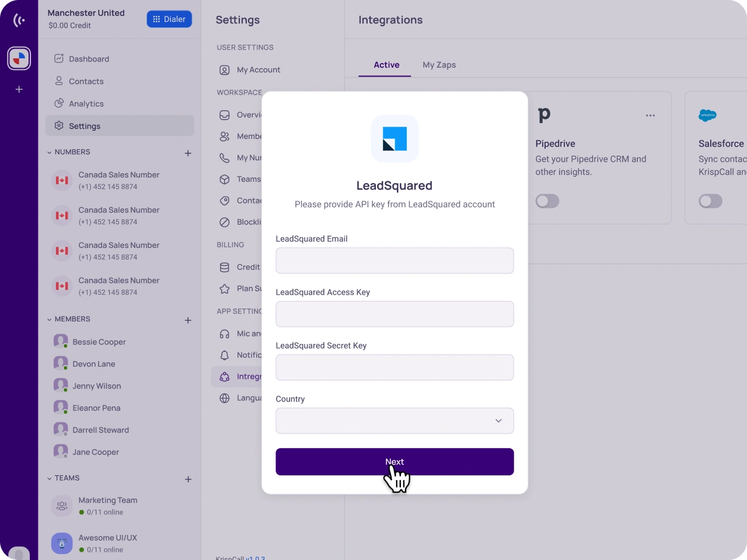The width and height of the screenshot is (747, 560).
Task: Click the Members people icon
Action: click(x=225, y=136)
